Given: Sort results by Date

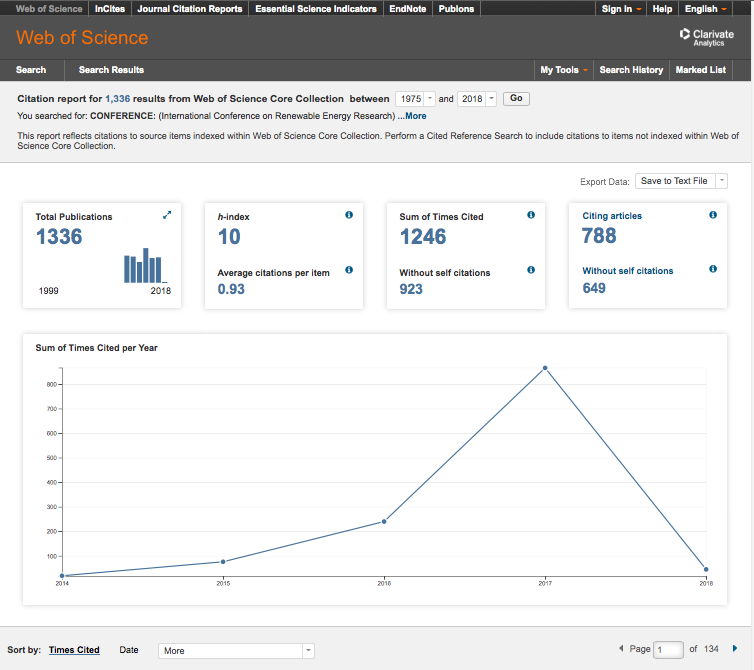Looking at the screenshot, I should 129,650.
